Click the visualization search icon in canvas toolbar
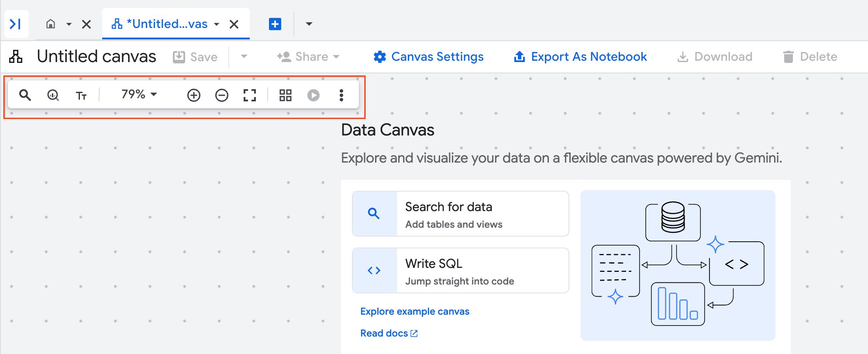 click(x=53, y=95)
